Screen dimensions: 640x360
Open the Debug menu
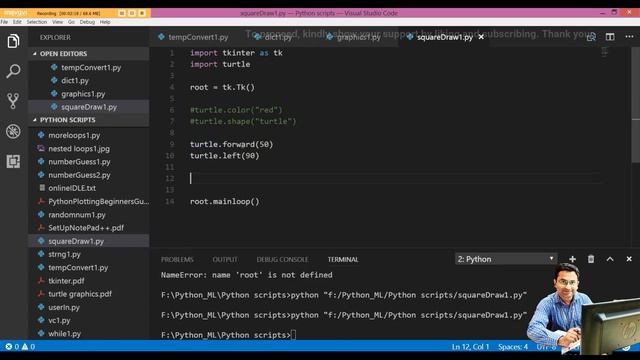87,22
